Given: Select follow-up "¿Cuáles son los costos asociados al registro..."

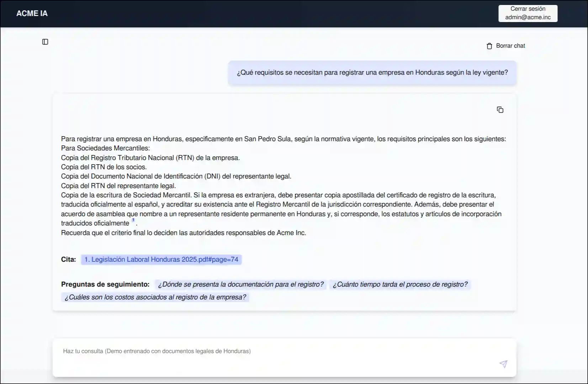Looking at the screenshot, I should [x=155, y=297].
